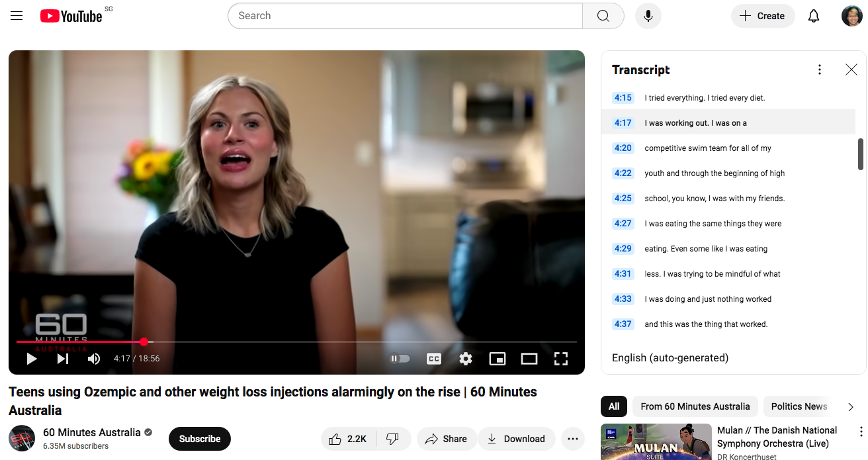
Task: Click the search magnifier button
Action: tap(603, 16)
